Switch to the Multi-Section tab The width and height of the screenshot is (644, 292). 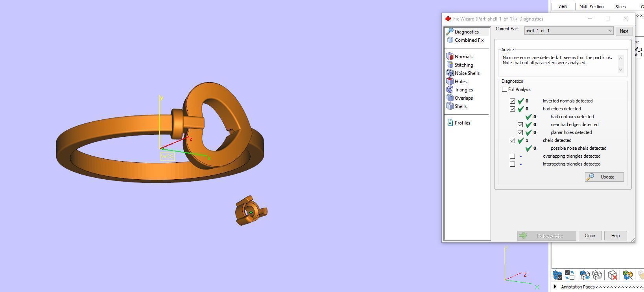point(591,7)
